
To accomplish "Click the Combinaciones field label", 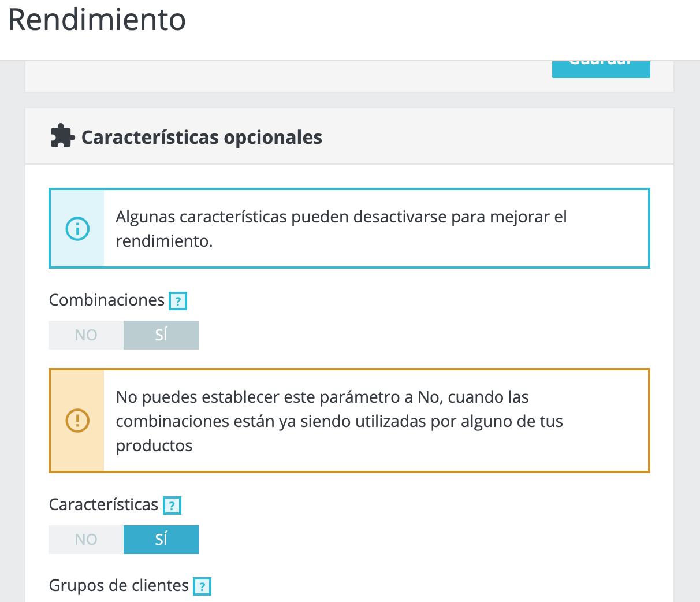I will pyautogui.click(x=107, y=300).
